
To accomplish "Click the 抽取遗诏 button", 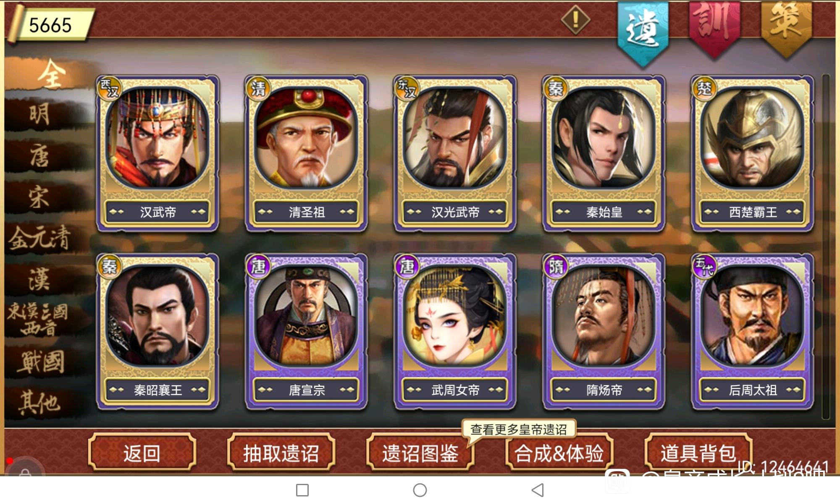I will [281, 453].
